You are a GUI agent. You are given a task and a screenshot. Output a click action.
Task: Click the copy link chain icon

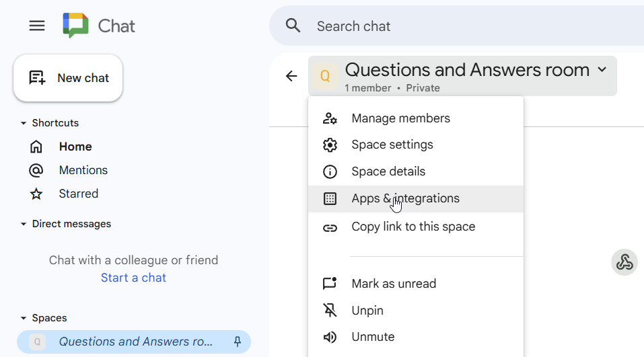click(x=330, y=228)
